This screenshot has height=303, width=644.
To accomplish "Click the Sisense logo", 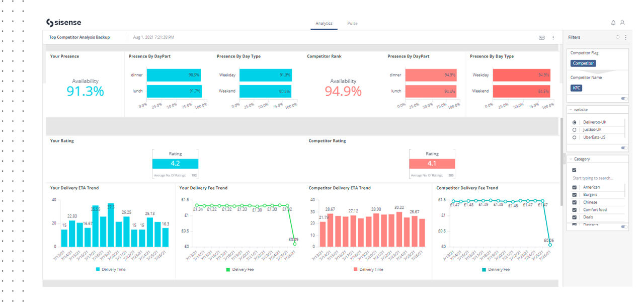I will pyautogui.click(x=64, y=22).
